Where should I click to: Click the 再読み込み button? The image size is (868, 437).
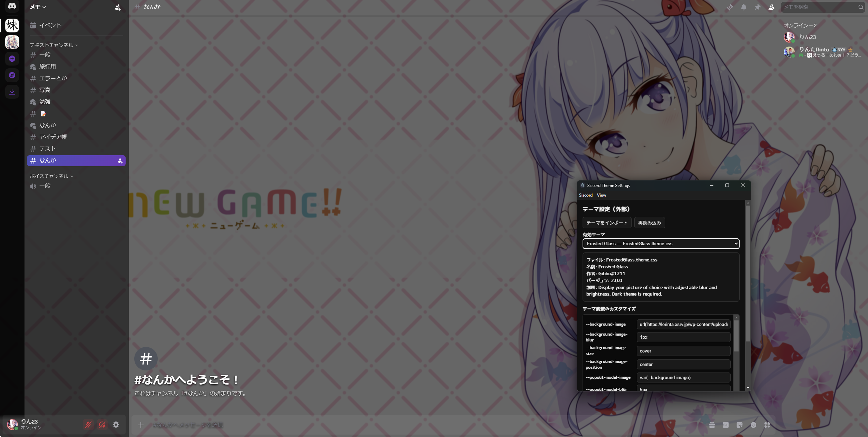(x=649, y=223)
